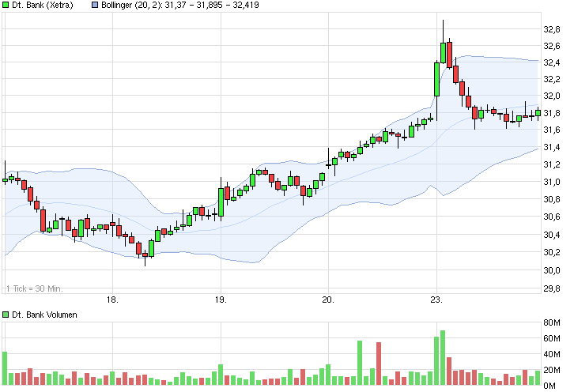This screenshot has height=392, width=574.
Task: Click the '20.' date label on the axis
Action: point(328,300)
